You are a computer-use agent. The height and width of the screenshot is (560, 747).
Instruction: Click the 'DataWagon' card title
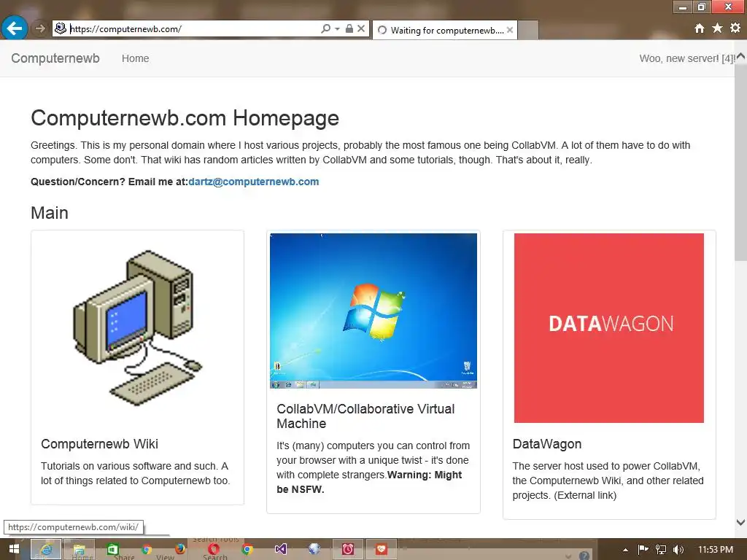[x=547, y=444]
